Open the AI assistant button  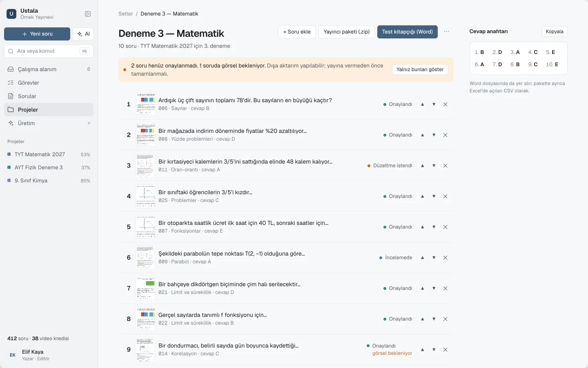pyautogui.click(x=83, y=34)
